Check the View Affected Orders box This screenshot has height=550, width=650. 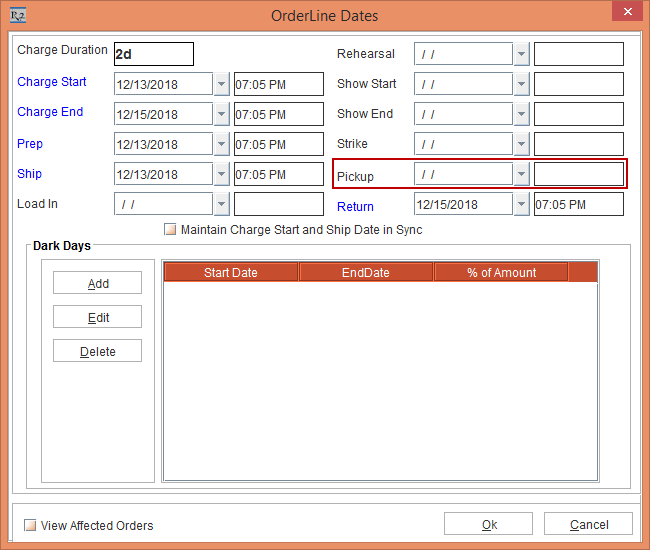click(30, 525)
